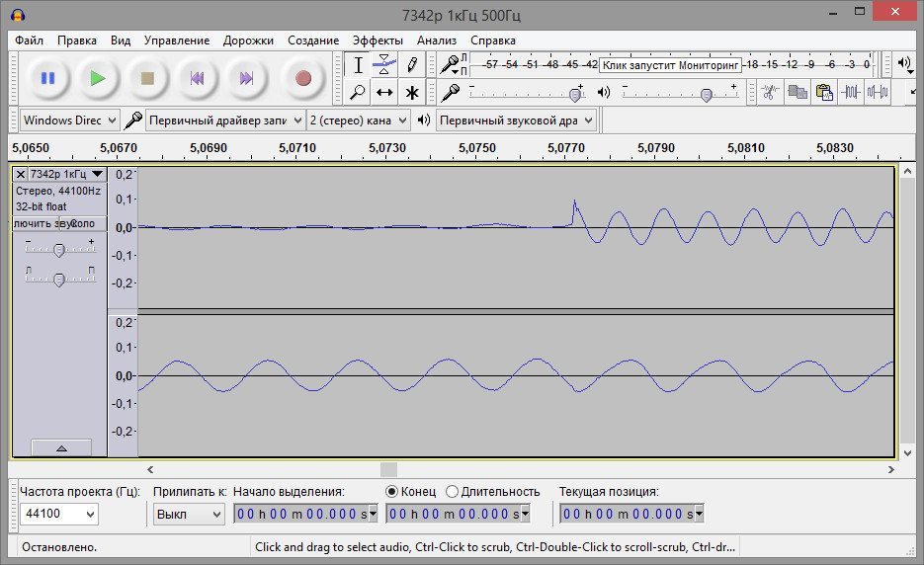Click the track pan slider
Viewport: 924px width, 565px height.
tap(59, 277)
